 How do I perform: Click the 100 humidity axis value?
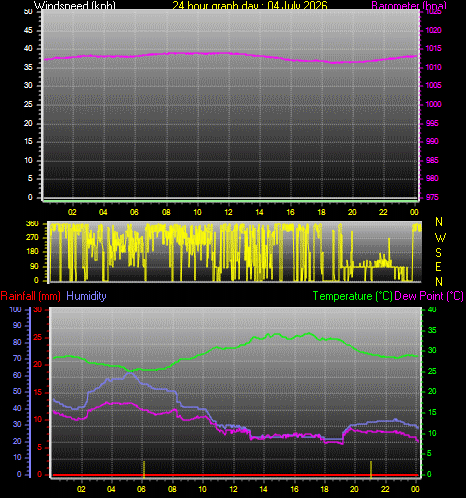15,309
